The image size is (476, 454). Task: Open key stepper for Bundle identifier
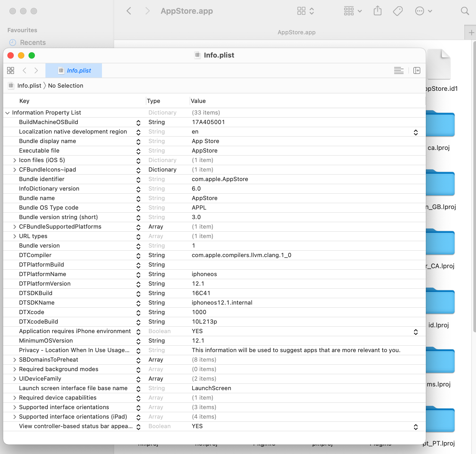coord(138,180)
